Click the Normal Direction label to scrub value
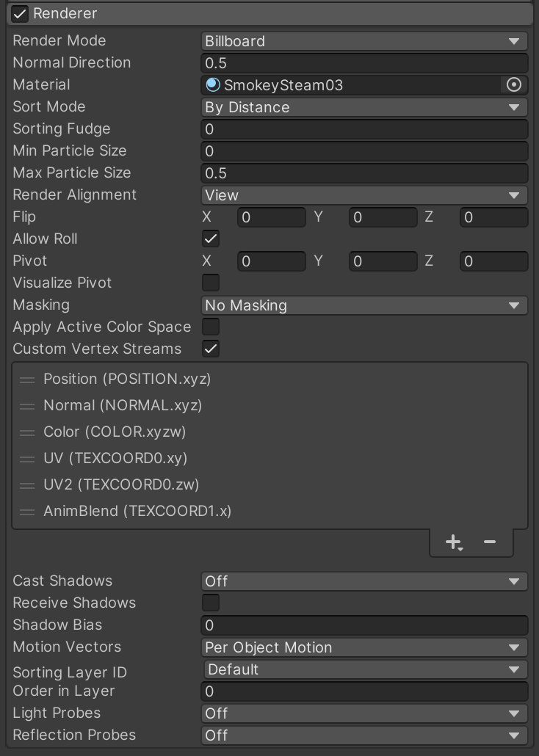Viewport: 539px width, 756px height. click(x=72, y=63)
